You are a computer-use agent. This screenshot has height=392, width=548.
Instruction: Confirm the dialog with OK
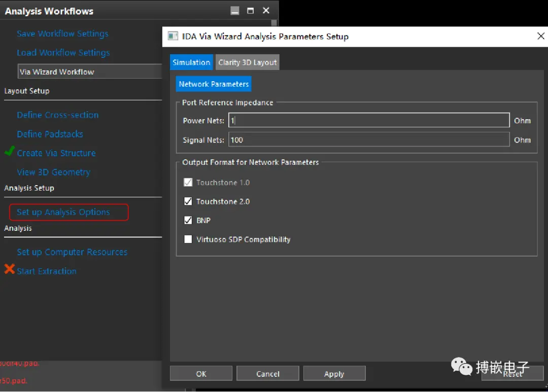pyautogui.click(x=201, y=373)
